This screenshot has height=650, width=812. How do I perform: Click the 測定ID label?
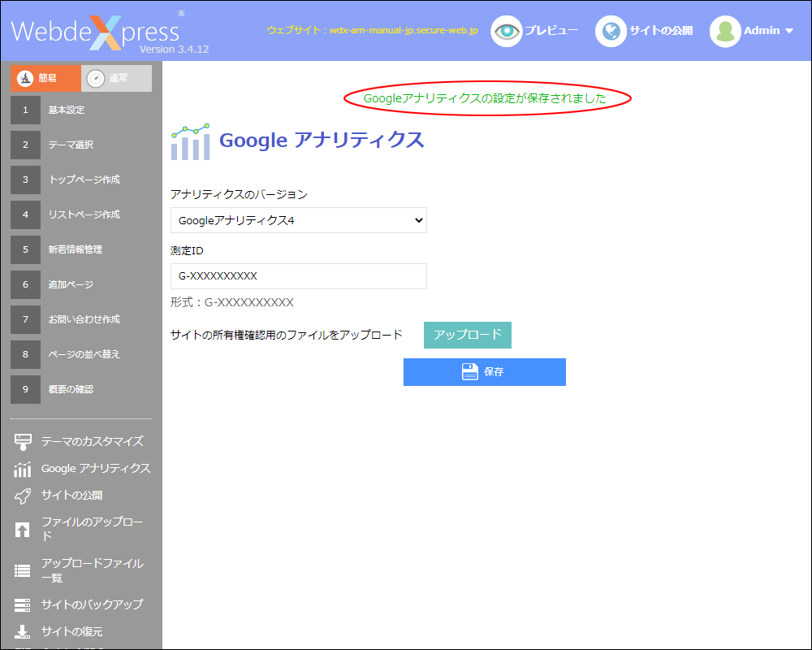coord(187,251)
